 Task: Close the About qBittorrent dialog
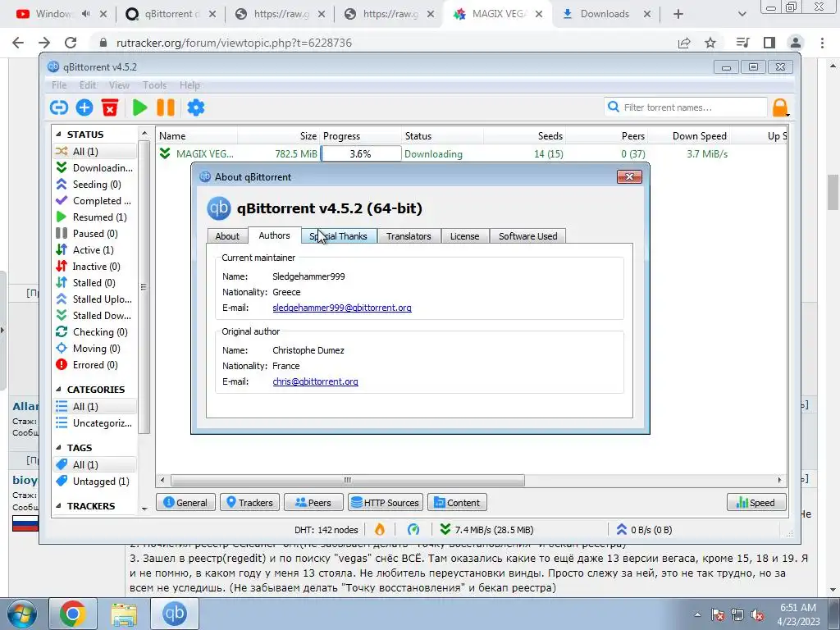click(629, 177)
